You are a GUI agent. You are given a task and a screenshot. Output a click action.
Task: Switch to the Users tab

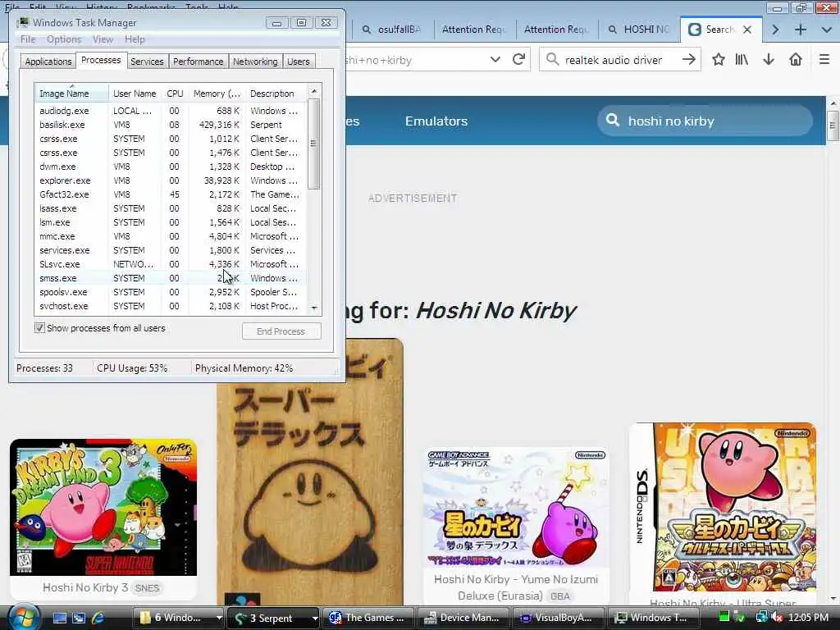pos(299,61)
